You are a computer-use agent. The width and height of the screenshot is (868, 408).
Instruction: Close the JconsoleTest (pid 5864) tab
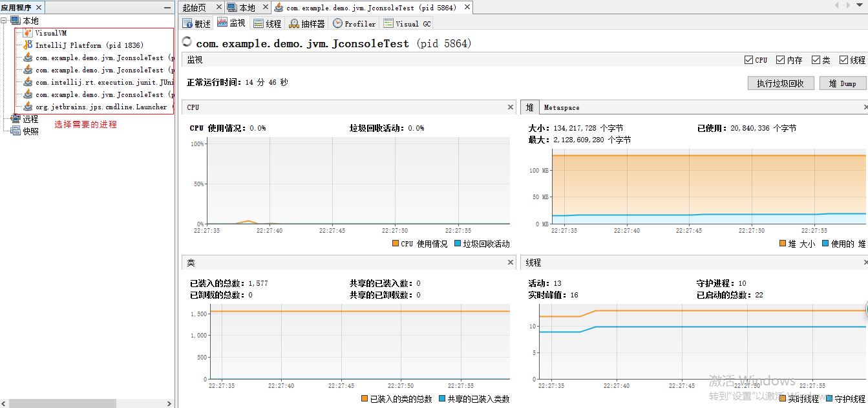pos(467,8)
